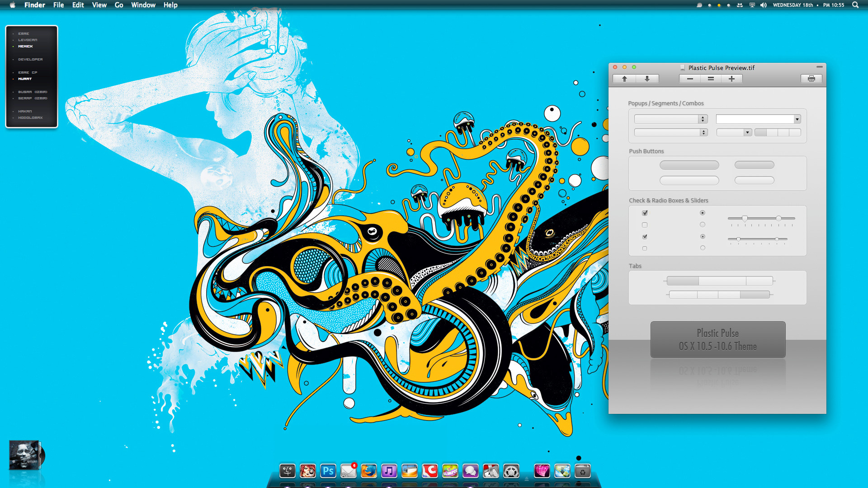
Task: Click the volume speaker icon in menu bar
Action: (764, 5)
